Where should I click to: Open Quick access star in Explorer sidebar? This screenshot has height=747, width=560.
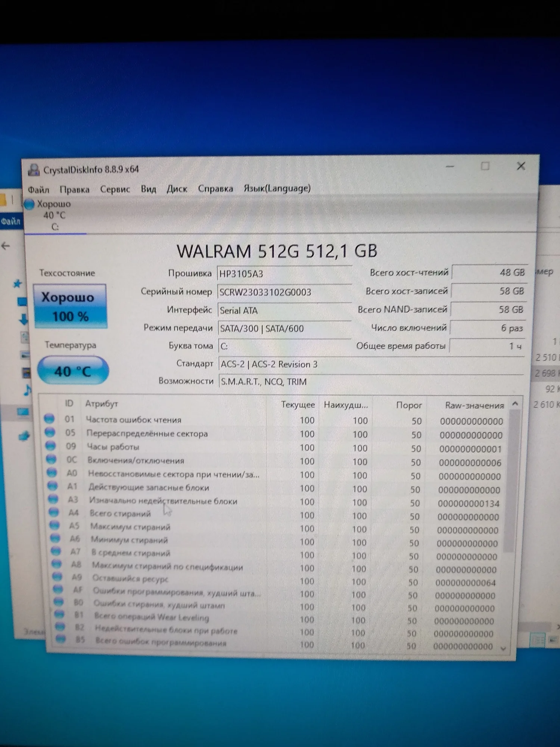pyautogui.click(x=17, y=284)
